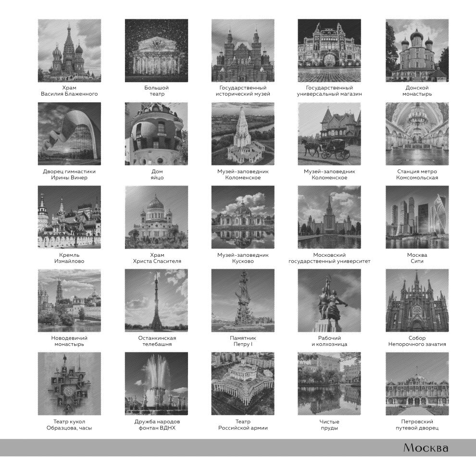The width and height of the screenshot is (476, 476).
Task: Open the Кремль Измайлово thumbnail
Action: (69, 217)
